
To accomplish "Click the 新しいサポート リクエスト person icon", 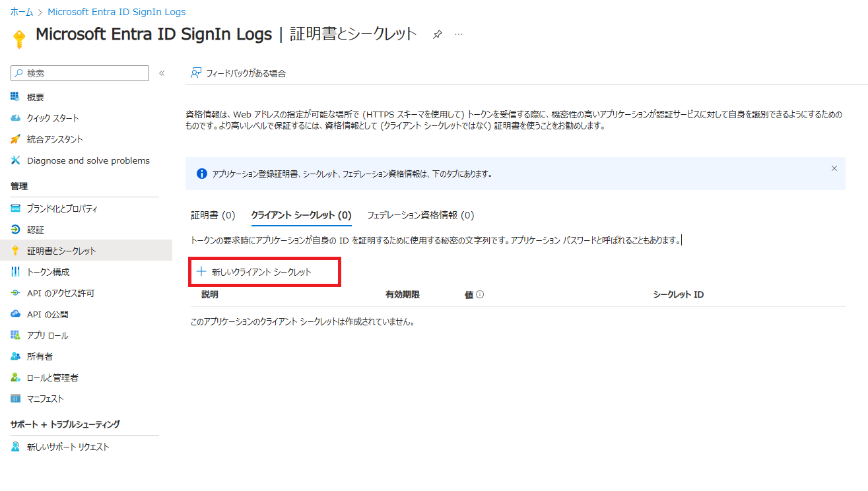I will 15,447.
